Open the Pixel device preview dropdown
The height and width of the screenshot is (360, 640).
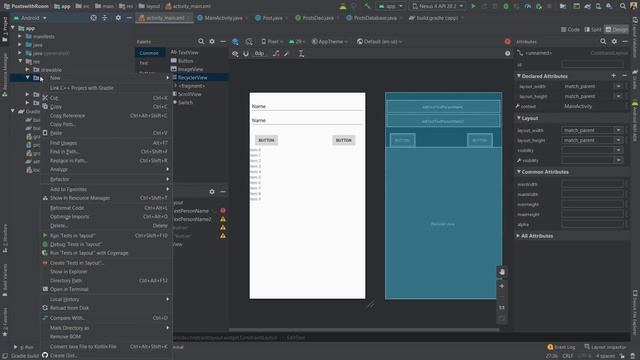point(272,42)
